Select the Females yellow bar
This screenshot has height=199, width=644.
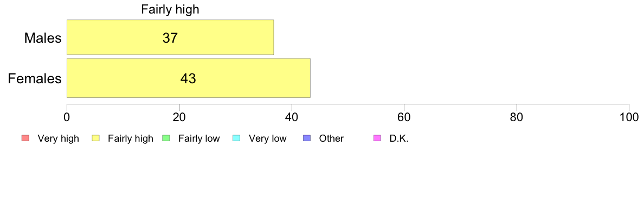[189, 78]
